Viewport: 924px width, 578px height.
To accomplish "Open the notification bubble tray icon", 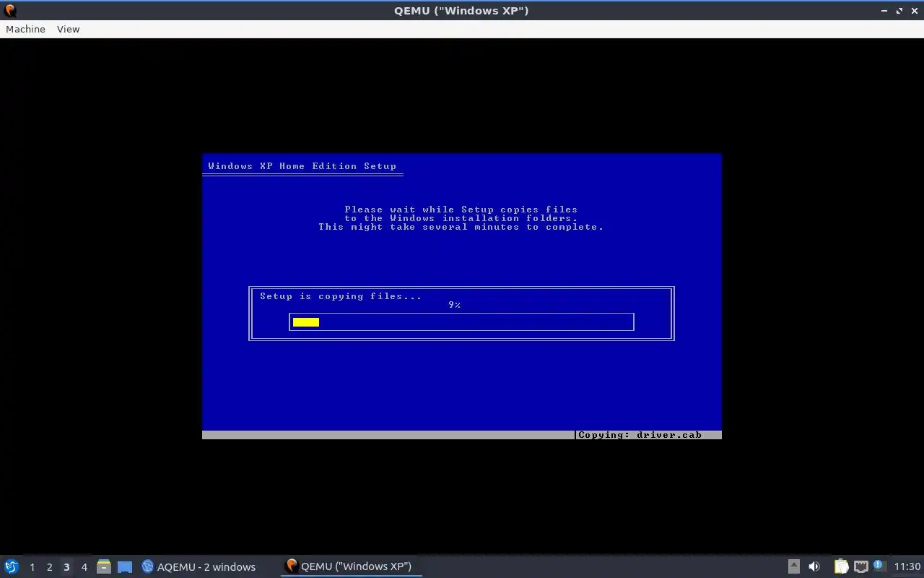I will tap(879, 566).
